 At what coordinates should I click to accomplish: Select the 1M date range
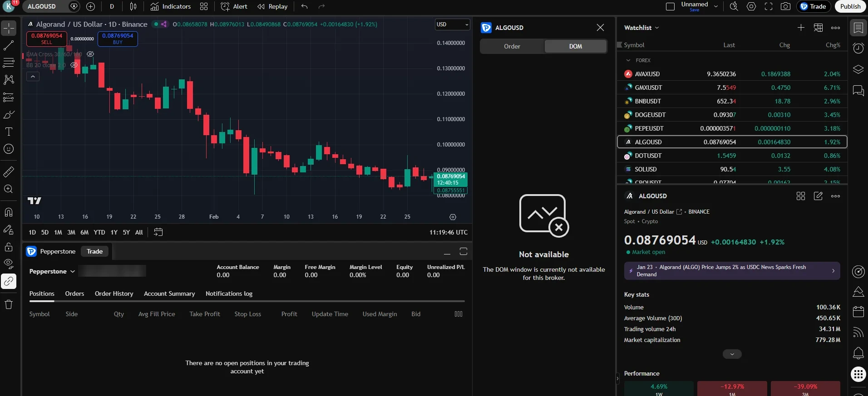click(x=58, y=232)
